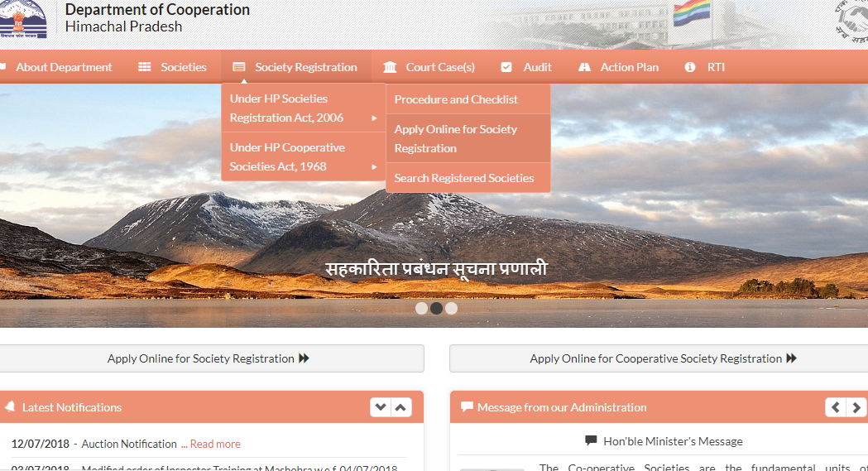Click the 12/07/2018 notification date
868x471 pixels.
pos(41,444)
